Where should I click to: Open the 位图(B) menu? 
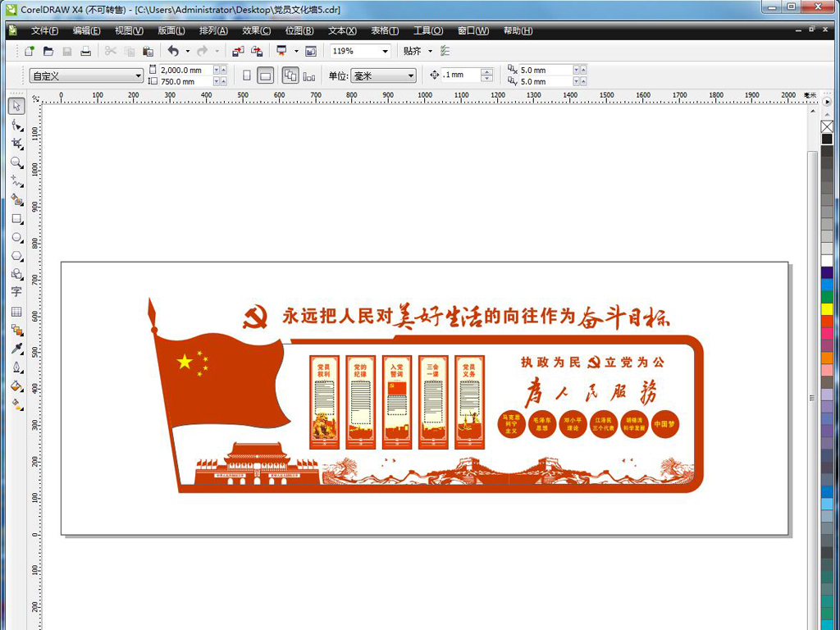(299, 30)
